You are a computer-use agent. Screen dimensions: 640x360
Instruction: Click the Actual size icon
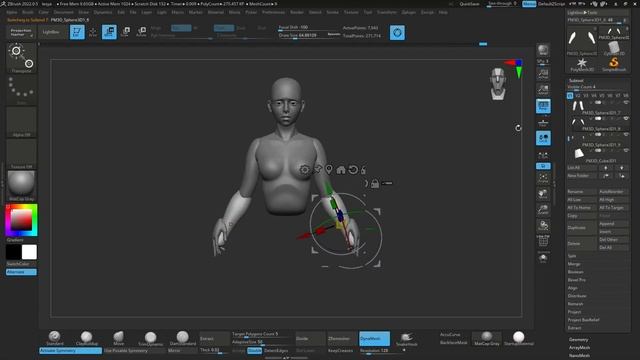(x=543, y=74)
